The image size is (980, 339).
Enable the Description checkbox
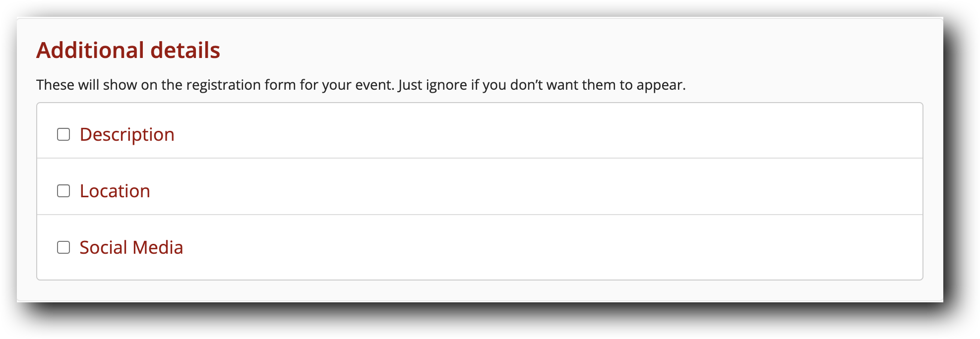point(63,133)
